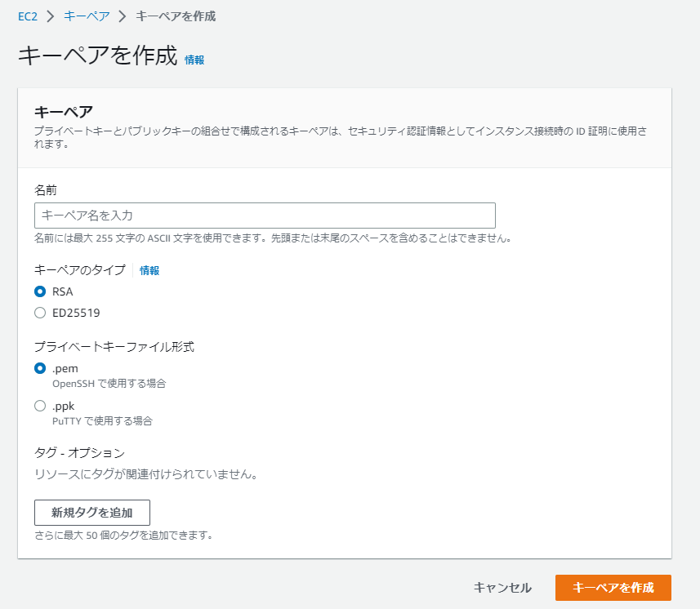Image resolution: width=700 pixels, height=609 pixels.
Task: Click orange キーペアを作成 button
Action: pyautogui.click(x=613, y=588)
